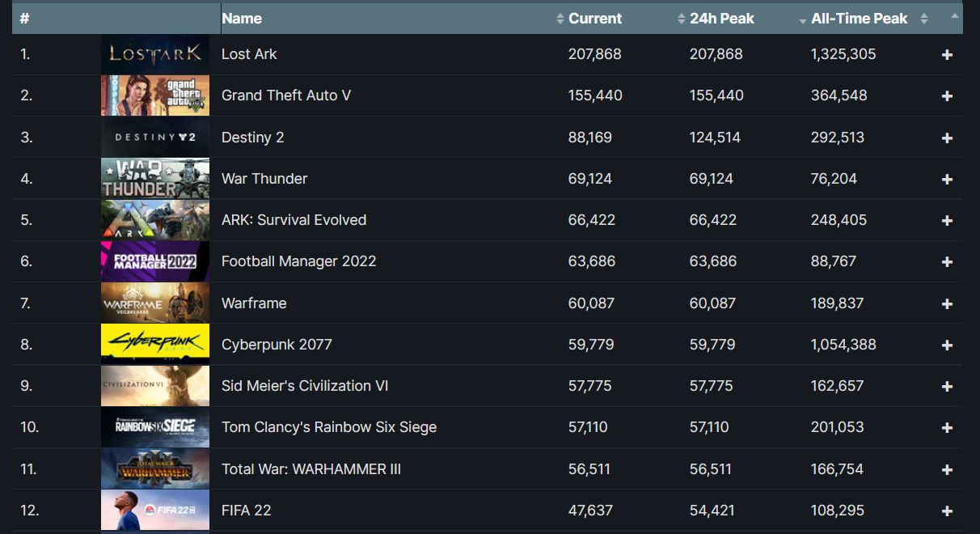
Task: Click plus icon for Football Manager 2022
Action: pyautogui.click(x=947, y=262)
